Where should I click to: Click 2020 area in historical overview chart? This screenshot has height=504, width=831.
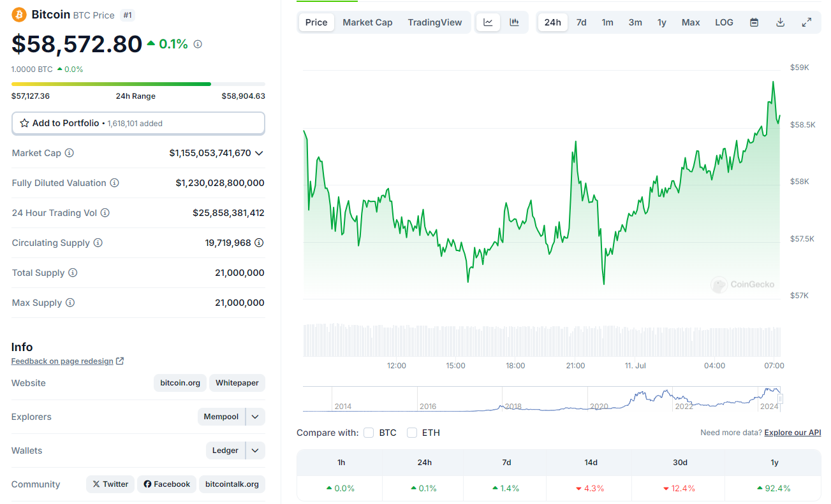pyautogui.click(x=599, y=406)
